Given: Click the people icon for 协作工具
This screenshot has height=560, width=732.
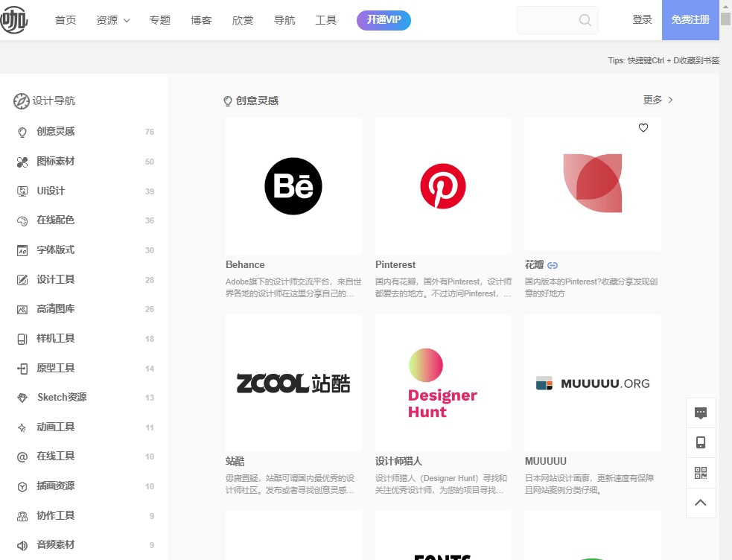Looking at the screenshot, I should 22,516.
